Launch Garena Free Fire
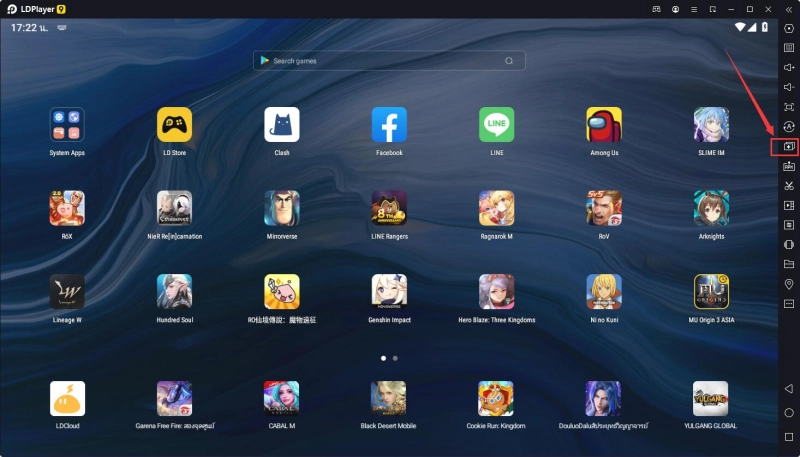 (x=174, y=398)
